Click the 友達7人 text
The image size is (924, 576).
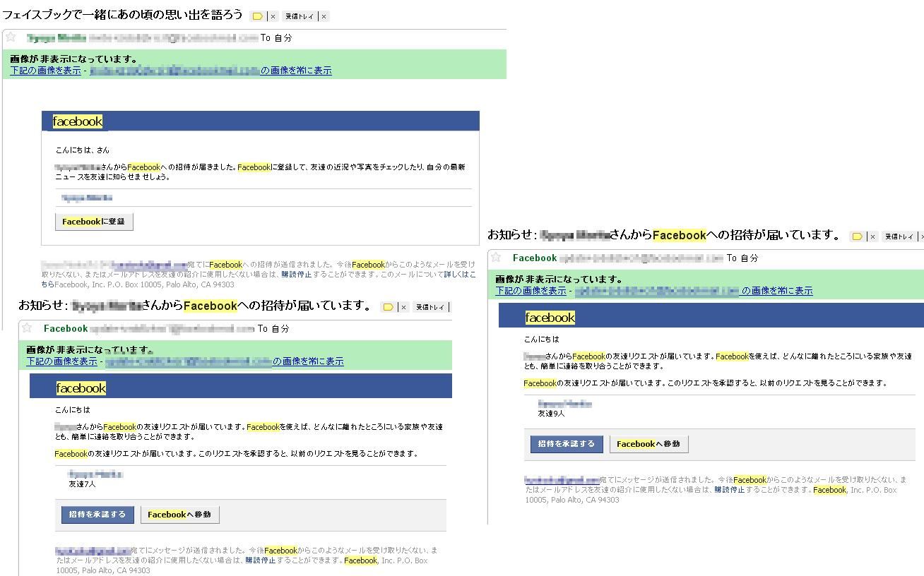pos(82,484)
